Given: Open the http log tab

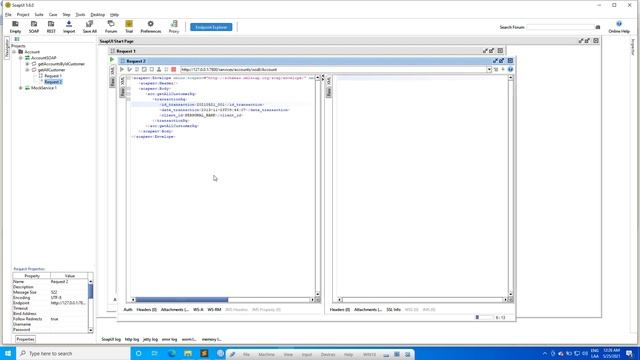Looking at the screenshot, I should click(x=132, y=339).
